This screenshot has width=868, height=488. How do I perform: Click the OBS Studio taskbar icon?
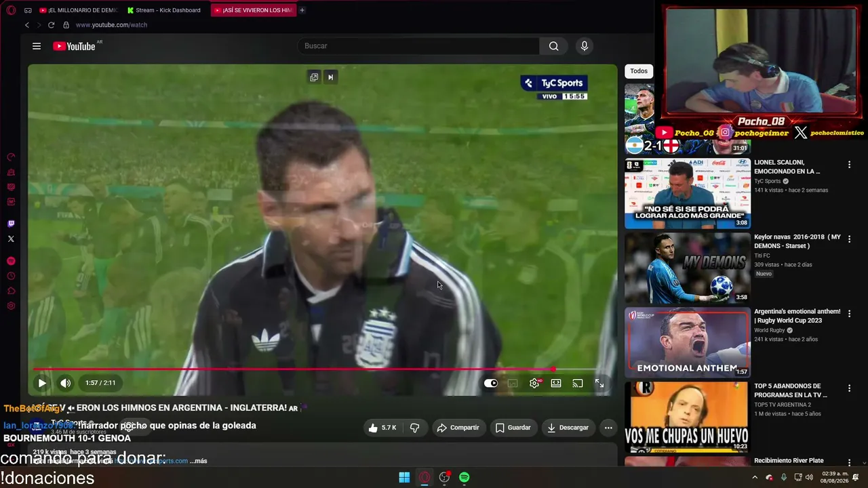tap(445, 477)
